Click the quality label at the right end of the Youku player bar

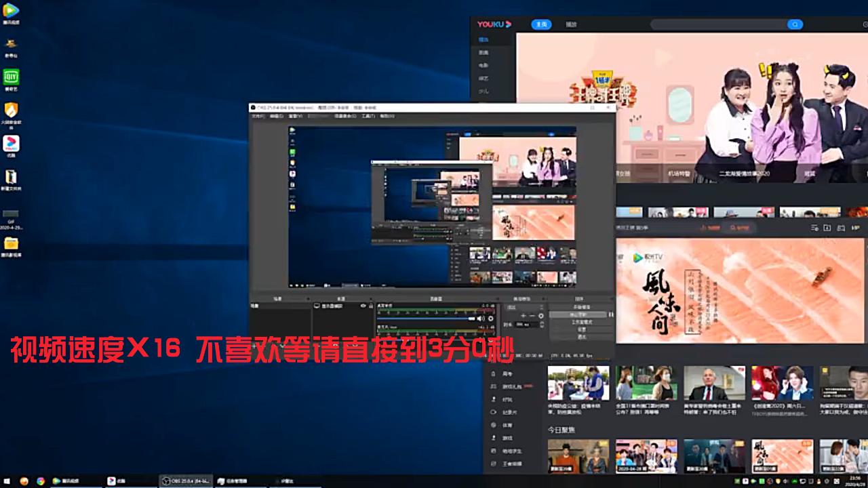(855, 228)
